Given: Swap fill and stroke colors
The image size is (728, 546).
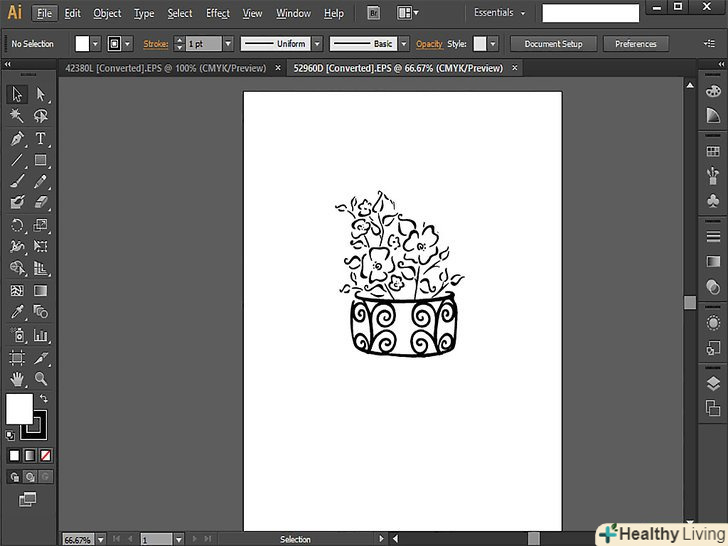Looking at the screenshot, I should 44,399.
